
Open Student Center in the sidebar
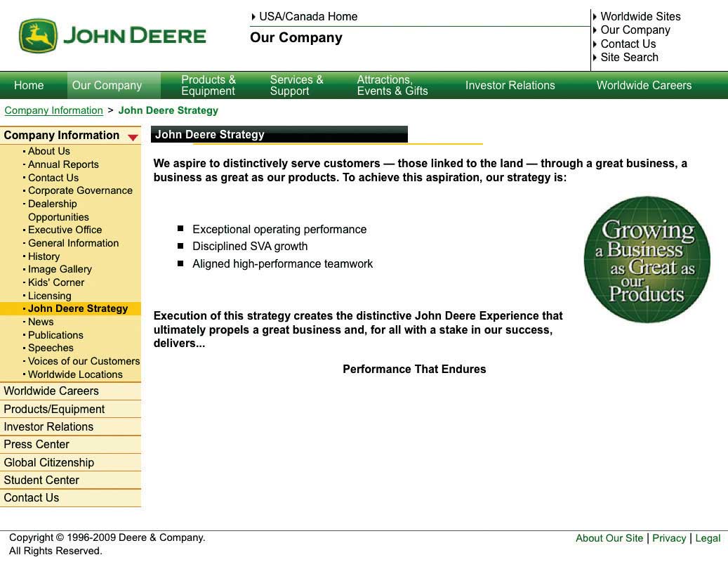(x=71, y=480)
